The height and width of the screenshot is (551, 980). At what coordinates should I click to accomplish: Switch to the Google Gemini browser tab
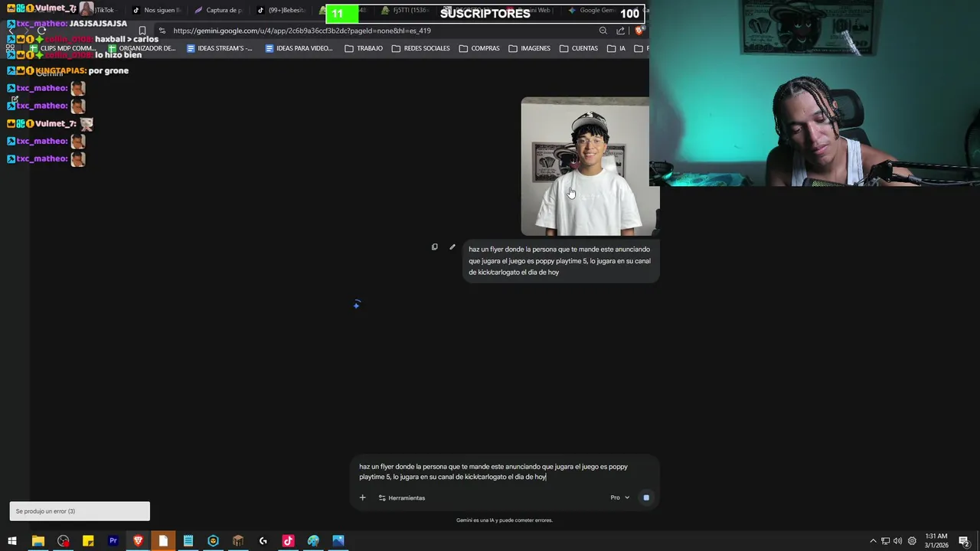click(x=593, y=11)
